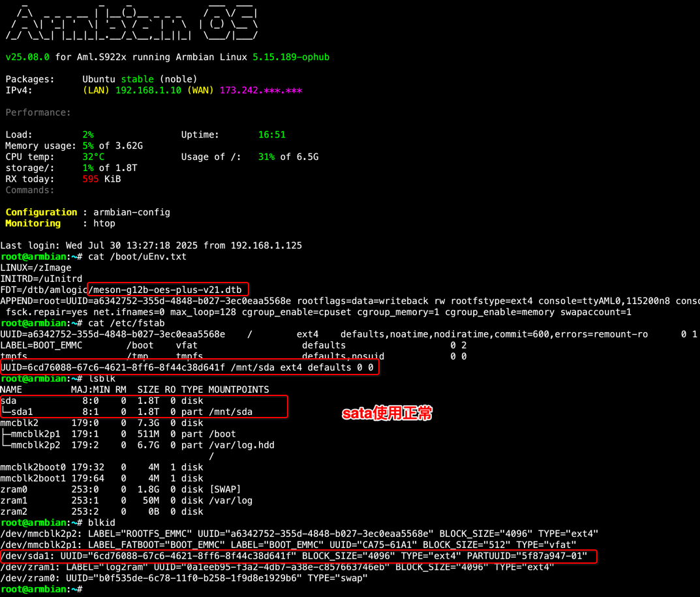Image resolution: width=700 pixels, height=597 pixels.
Task: Click the boxed UUID fstab entry for /mnt/sda
Action: [x=189, y=367]
